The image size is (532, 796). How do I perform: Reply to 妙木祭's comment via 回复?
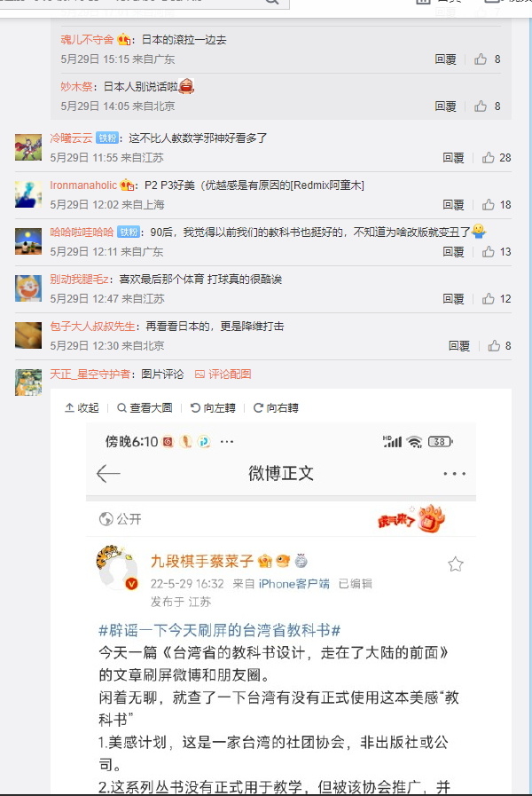tap(445, 106)
